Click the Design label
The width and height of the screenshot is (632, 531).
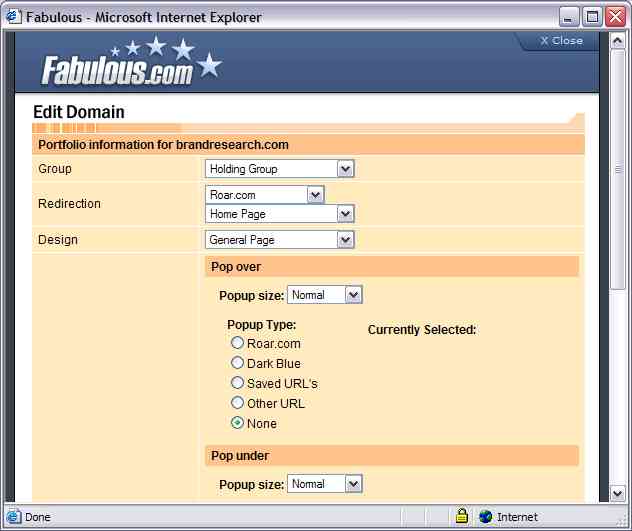[x=58, y=240]
